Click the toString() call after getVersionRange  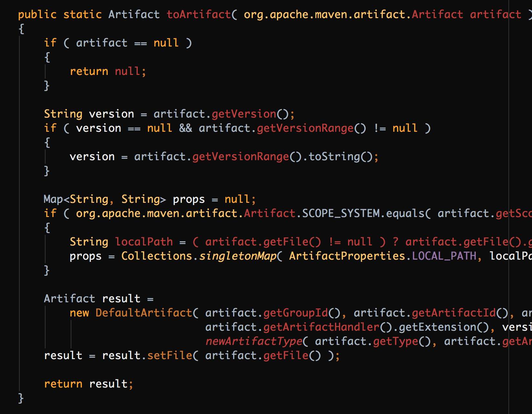(334, 157)
